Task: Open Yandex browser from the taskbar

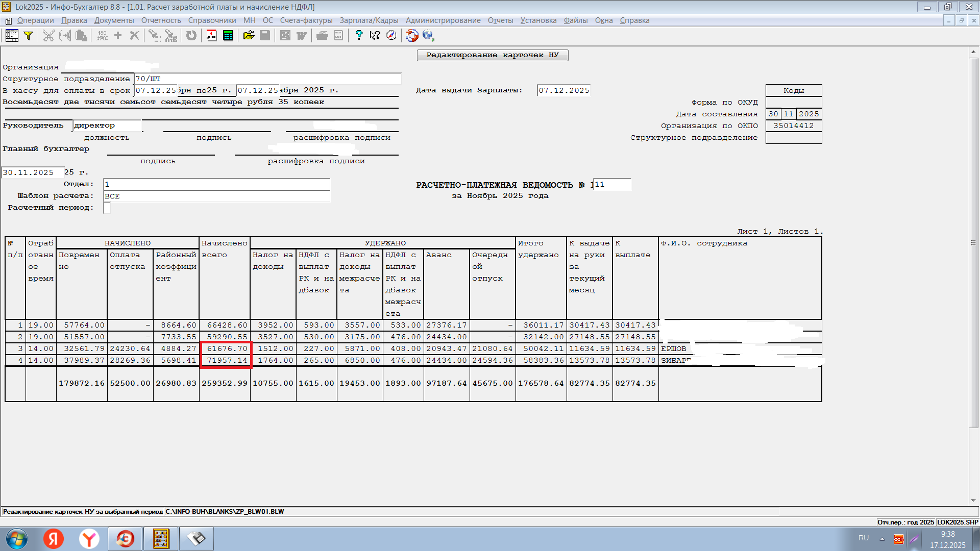Action: coord(89,539)
